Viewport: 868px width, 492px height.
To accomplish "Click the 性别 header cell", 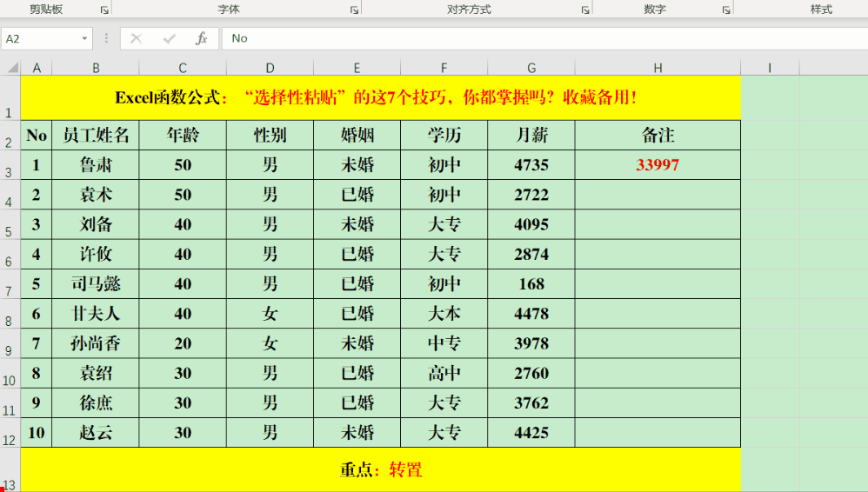I will click(270, 135).
